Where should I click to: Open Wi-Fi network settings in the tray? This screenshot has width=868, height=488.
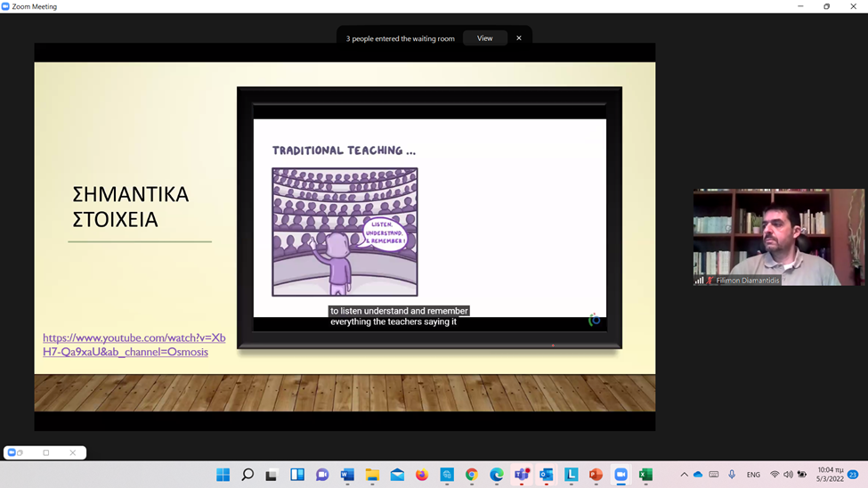tap(775, 475)
